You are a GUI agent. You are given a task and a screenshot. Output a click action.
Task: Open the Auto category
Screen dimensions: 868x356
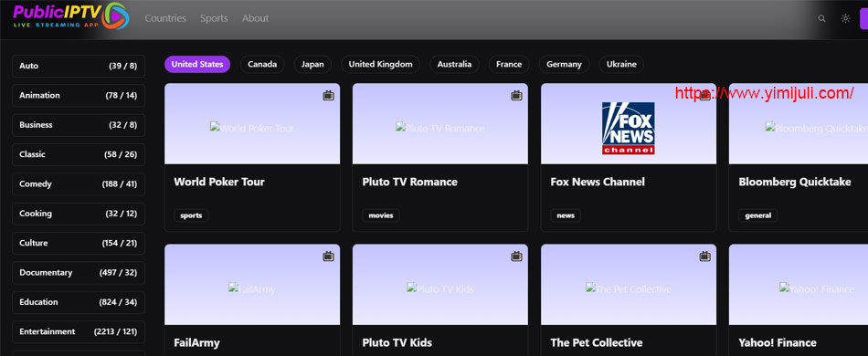click(78, 66)
